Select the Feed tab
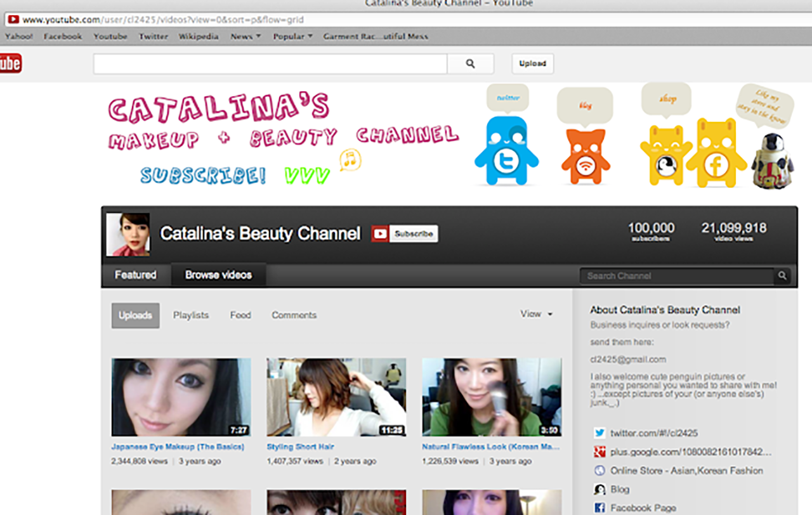 pos(240,315)
